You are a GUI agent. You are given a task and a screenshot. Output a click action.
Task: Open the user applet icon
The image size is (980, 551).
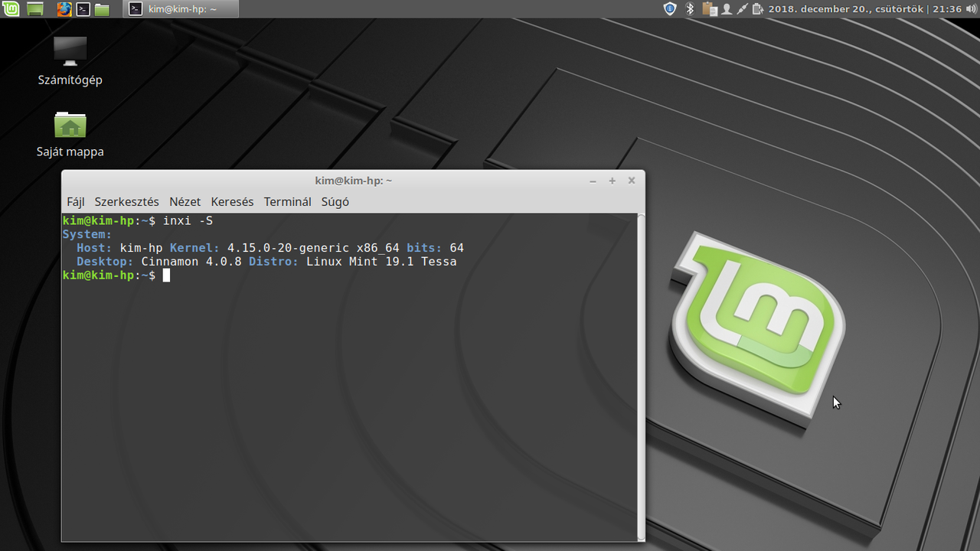click(727, 9)
